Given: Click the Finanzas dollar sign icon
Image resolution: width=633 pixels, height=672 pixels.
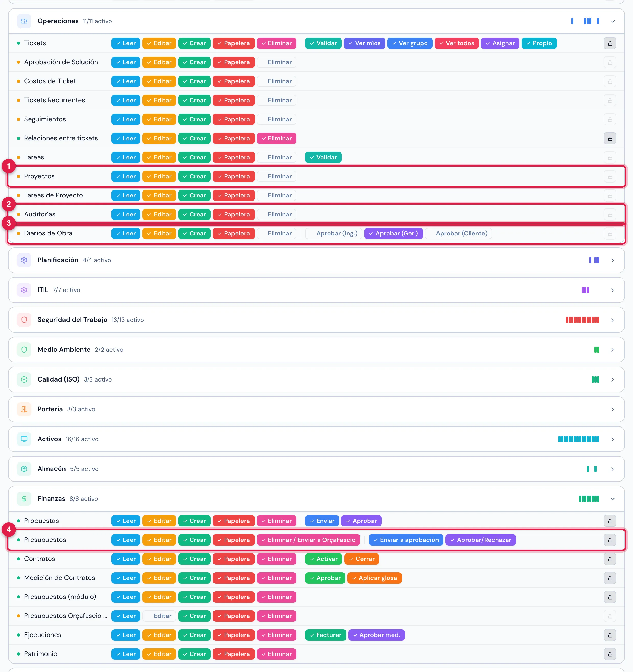Looking at the screenshot, I should 24,498.
